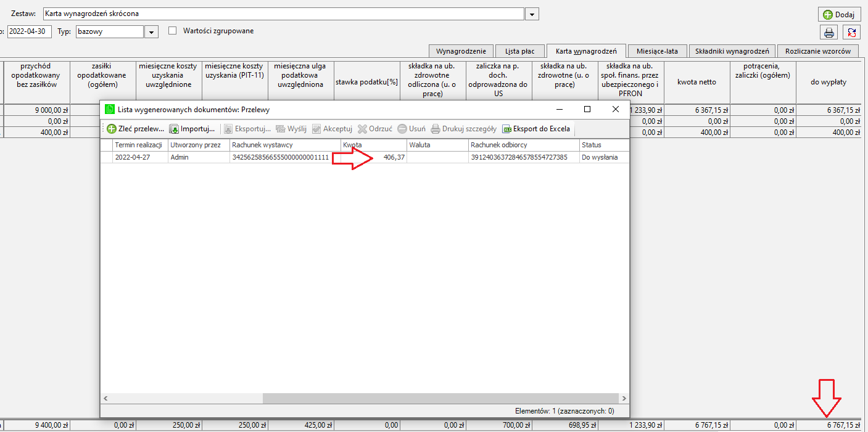Viewport: 868px width, 432px height.
Task: Open the Typ bazowy dropdown
Action: [151, 31]
